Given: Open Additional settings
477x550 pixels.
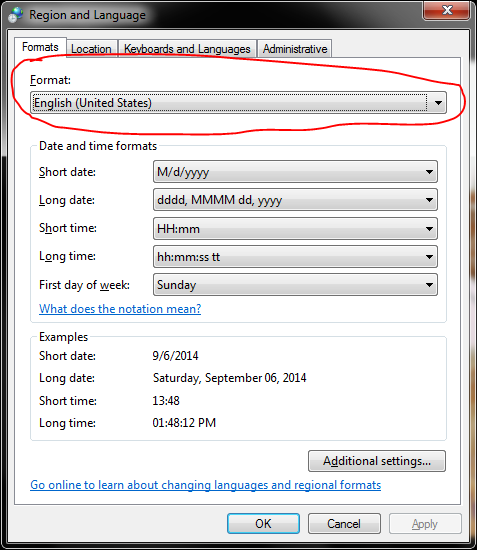Looking at the screenshot, I should (x=377, y=461).
